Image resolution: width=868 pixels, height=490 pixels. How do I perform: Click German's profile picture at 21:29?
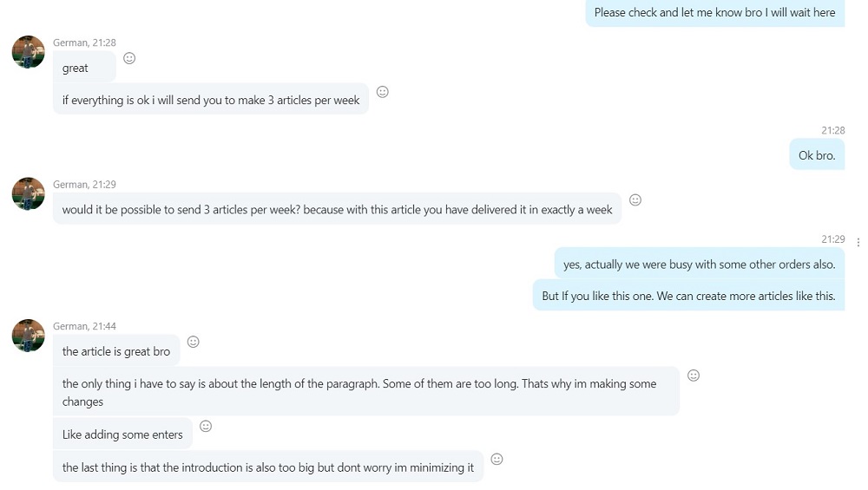[x=29, y=193]
